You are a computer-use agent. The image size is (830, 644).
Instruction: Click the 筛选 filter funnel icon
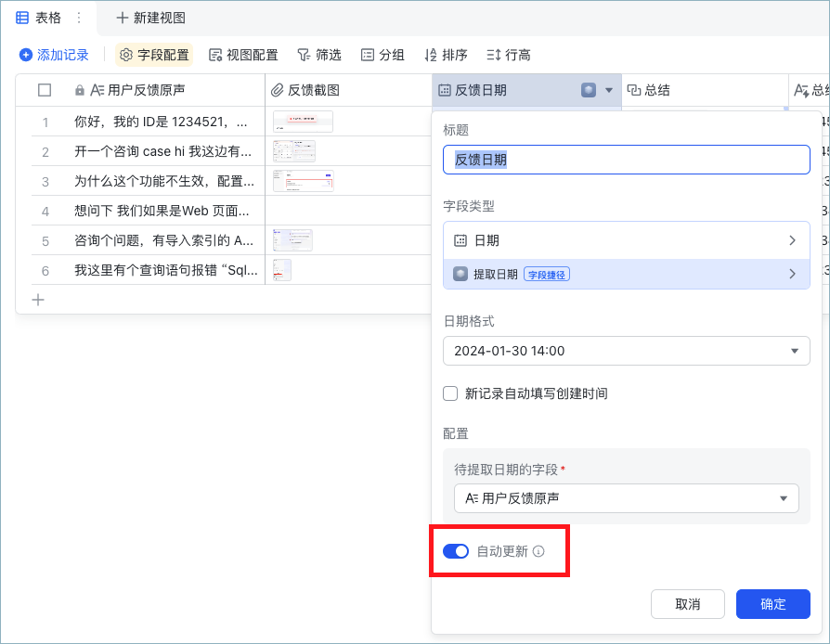coord(304,55)
